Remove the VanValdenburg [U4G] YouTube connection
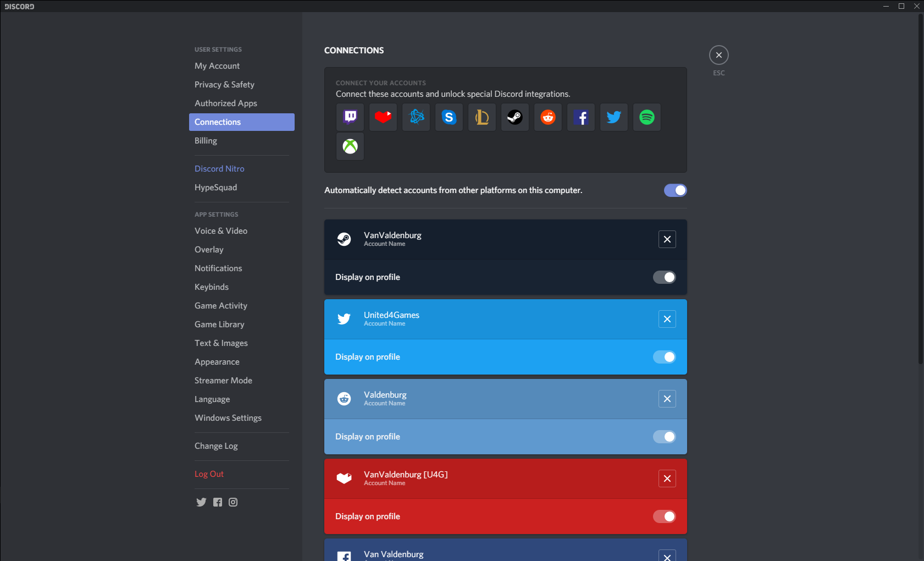 click(667, 479)
